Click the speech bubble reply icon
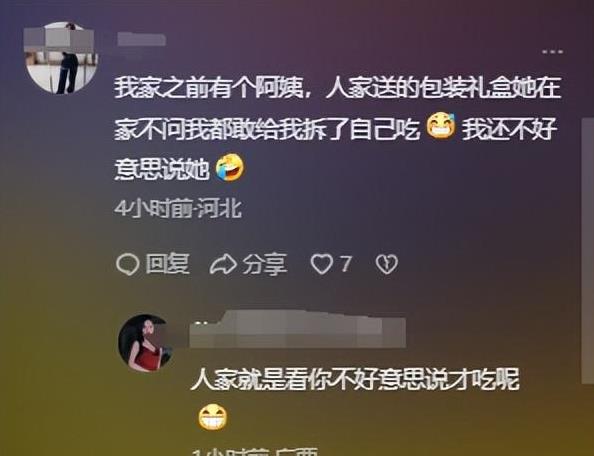 click(x=128, y=264)
